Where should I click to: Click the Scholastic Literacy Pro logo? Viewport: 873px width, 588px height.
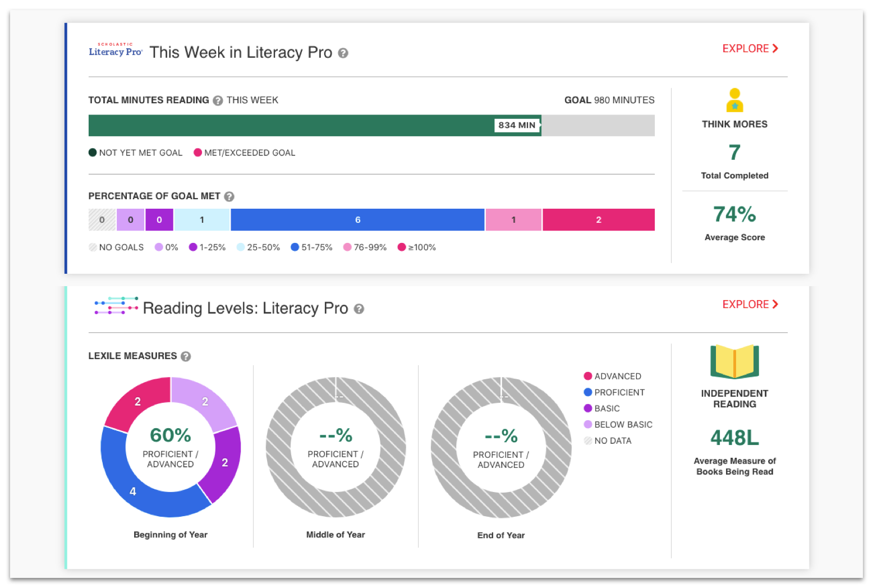(x=116, y=50)
